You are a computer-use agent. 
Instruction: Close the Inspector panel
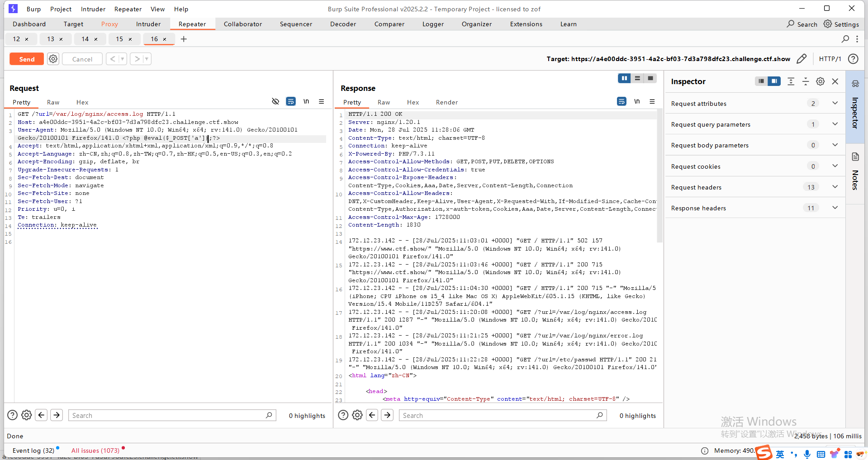835,81
